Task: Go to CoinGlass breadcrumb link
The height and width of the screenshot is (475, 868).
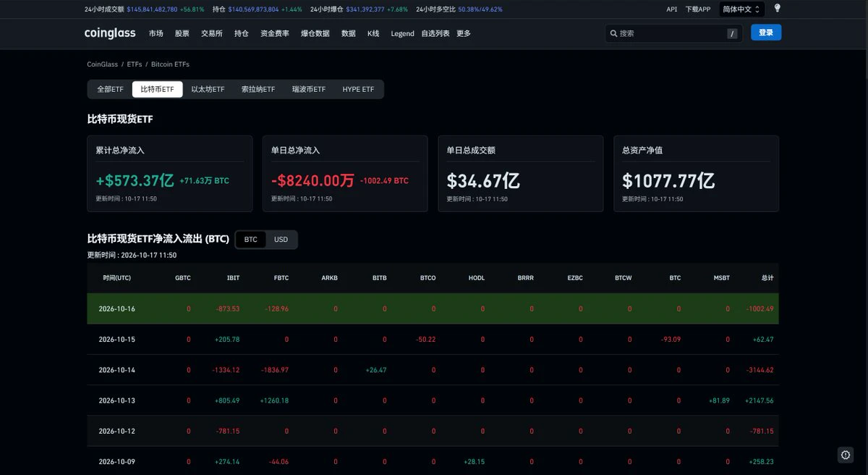Action: point(103,64)
